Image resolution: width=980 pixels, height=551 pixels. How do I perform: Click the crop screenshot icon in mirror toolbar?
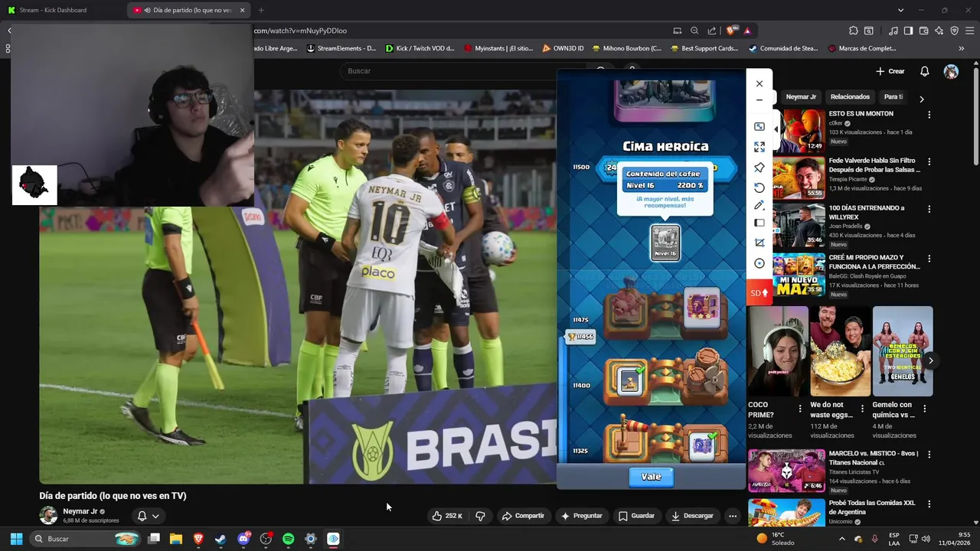point(759,243)
